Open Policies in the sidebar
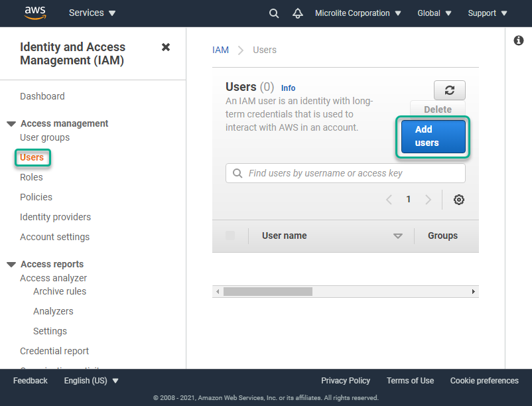The image size is (532, 406). tap(36, 197)
